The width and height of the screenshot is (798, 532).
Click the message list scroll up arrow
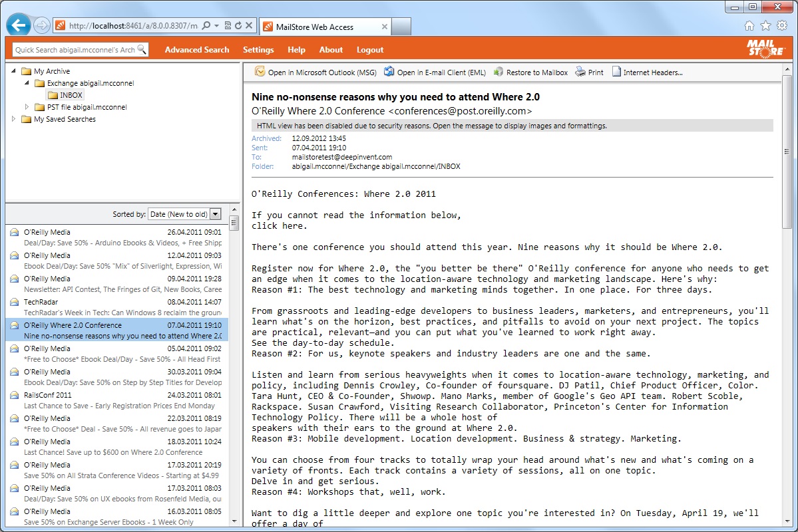pyautogui.click(x=234, y=209)
